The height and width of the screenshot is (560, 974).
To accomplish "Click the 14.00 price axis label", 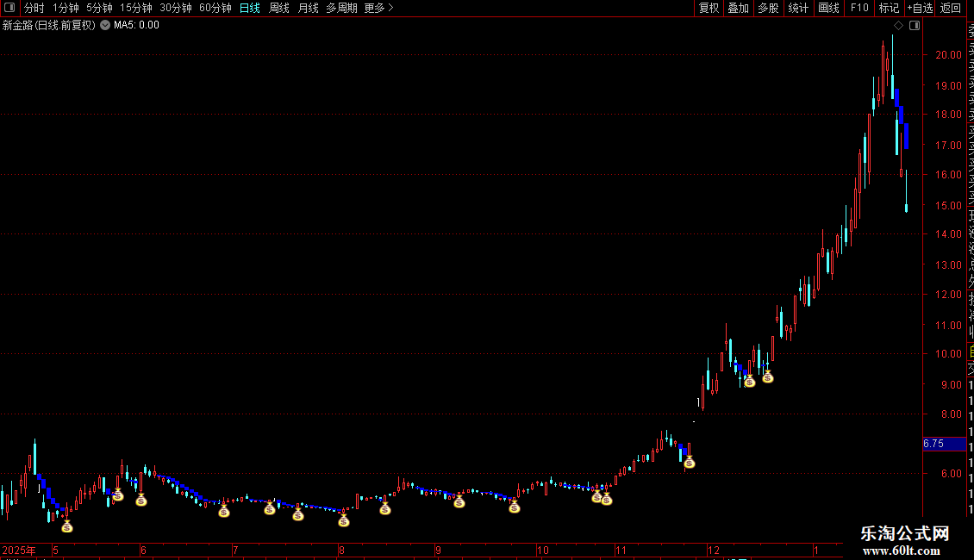I will [x=948, y=234].
